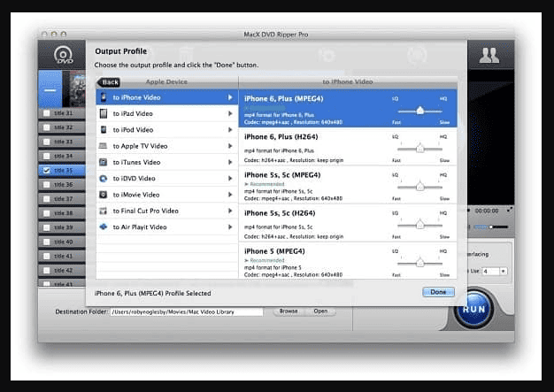
Task: Check the title 32 checkbox
Action: [x=46, y=127]
